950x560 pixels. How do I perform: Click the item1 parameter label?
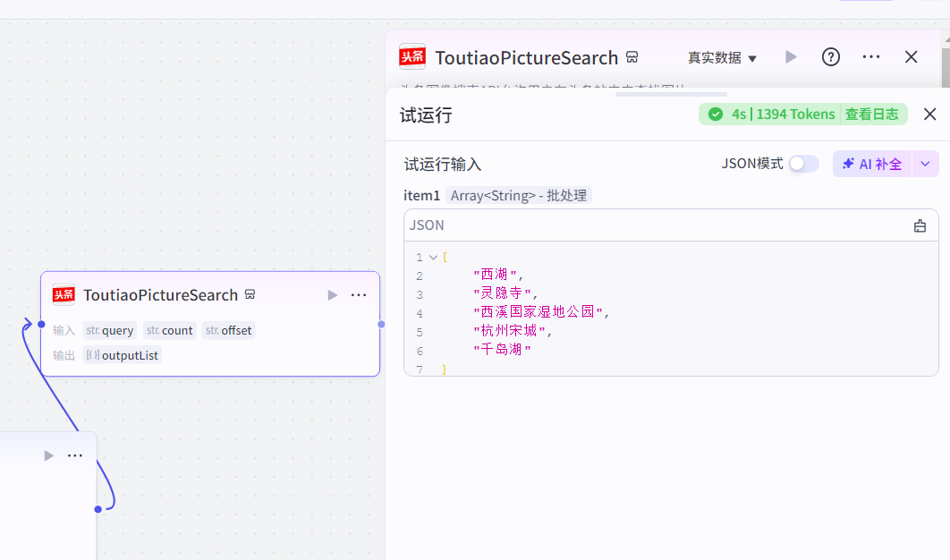(x=421, y=195)
